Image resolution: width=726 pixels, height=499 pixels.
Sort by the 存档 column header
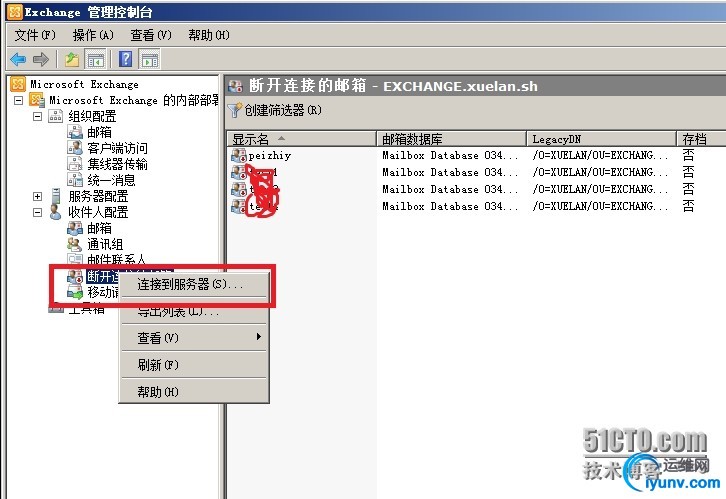[x=701, y=139]
